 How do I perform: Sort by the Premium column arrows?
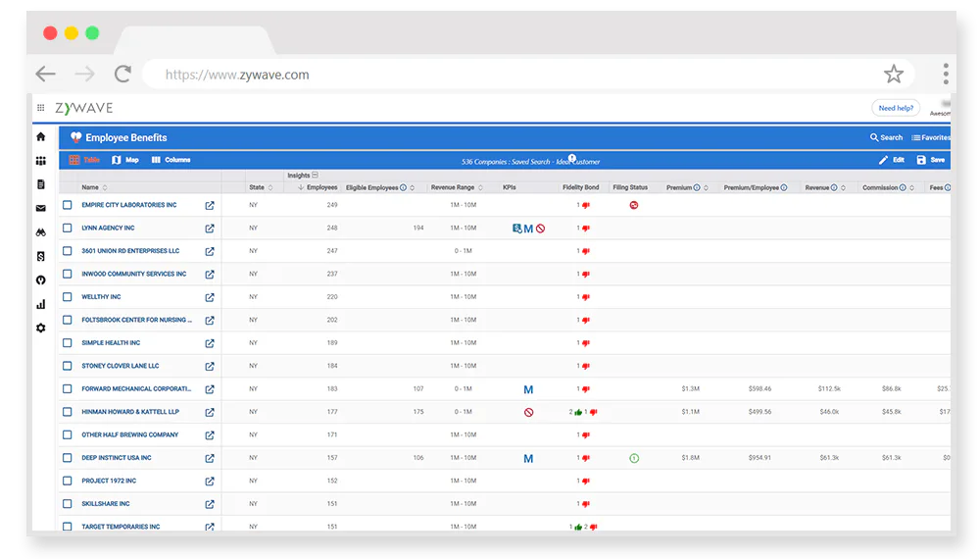coord(707,187)
